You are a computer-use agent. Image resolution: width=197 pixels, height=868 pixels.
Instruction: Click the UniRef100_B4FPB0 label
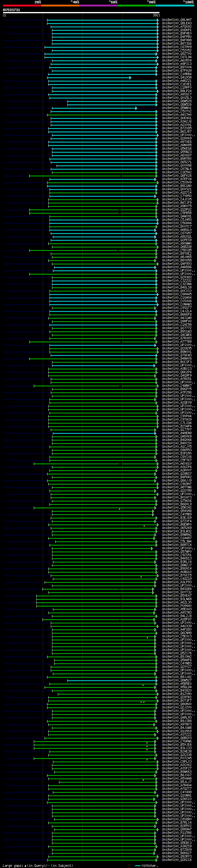point(177,37)
